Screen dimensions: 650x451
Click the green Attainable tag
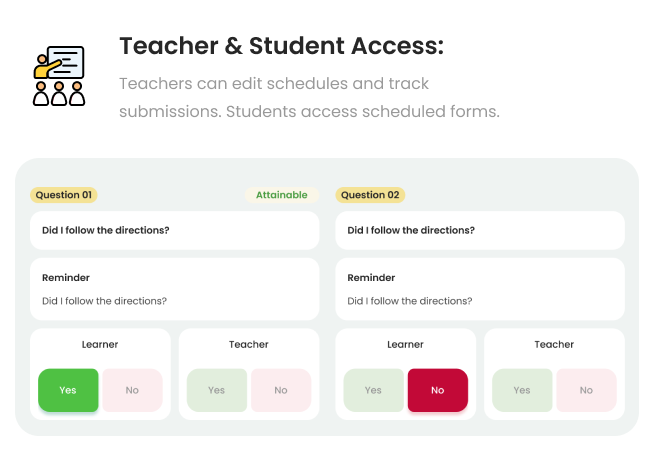pos(281,195)
